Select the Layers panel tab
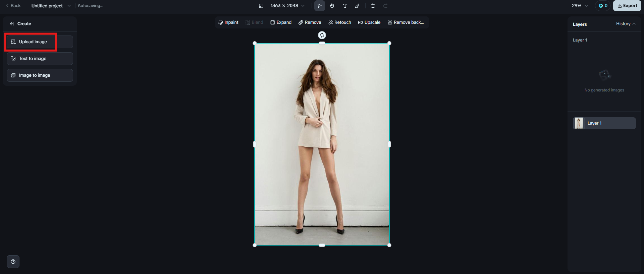The image size is (644, 274). [580, 24]
